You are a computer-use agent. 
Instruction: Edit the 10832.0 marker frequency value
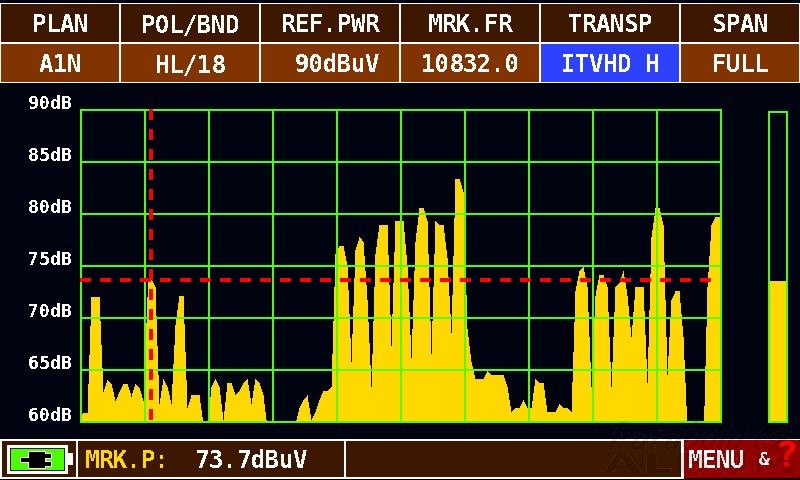pyautogui.click(x=470, y=63)
